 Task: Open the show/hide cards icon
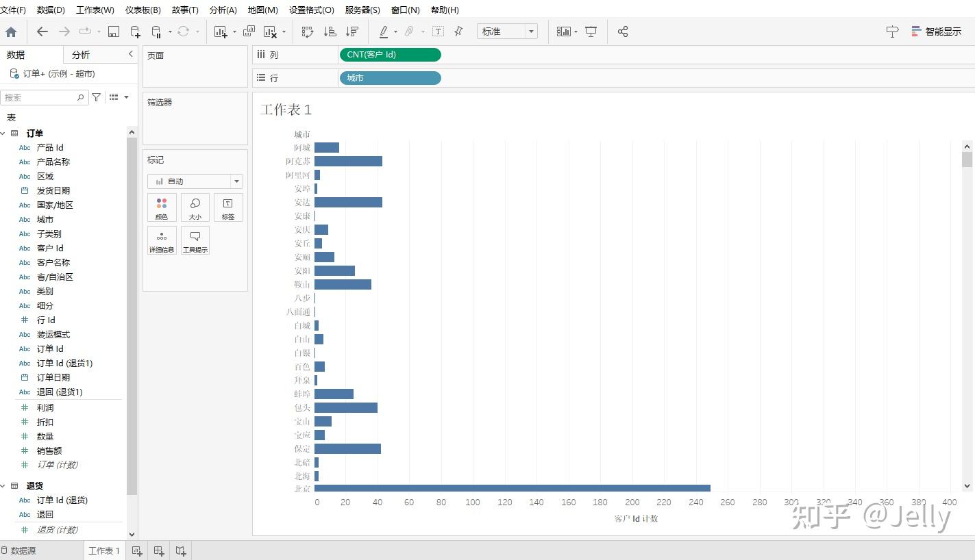[x=564, y=31]
